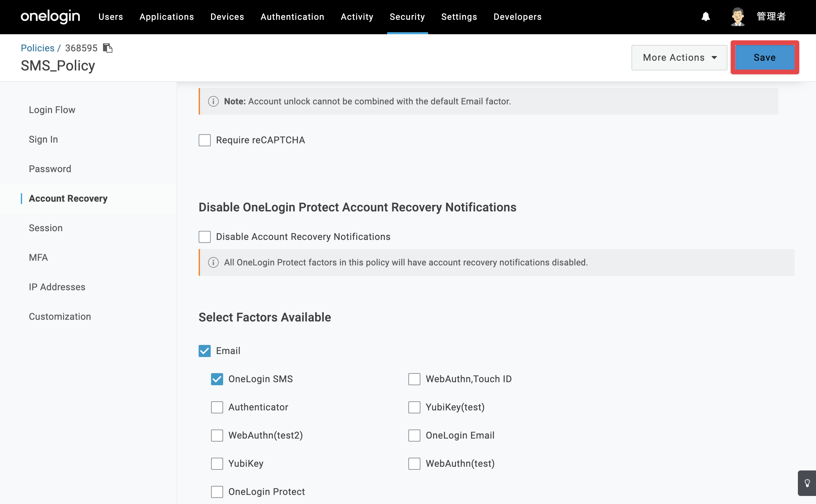Click the Disable OneLogin Protect Account Recovery Notifications heading
This screenshot has width=816, height=504.
point(357,207)
